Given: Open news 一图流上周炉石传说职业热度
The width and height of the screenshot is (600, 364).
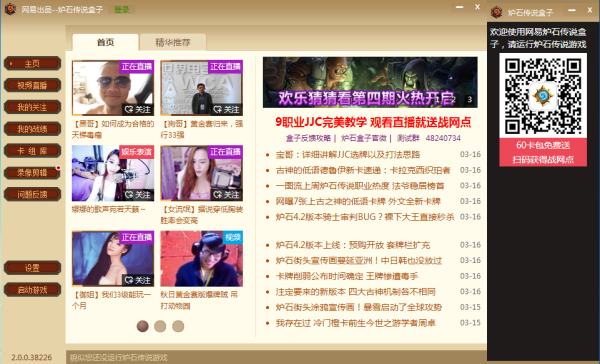Looking at the screenshot, I should [360, 186].
